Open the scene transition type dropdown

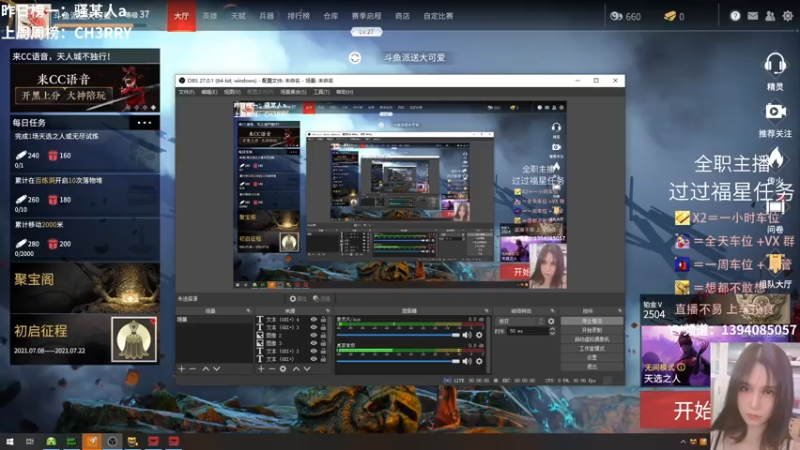click(x=520, y=321)
